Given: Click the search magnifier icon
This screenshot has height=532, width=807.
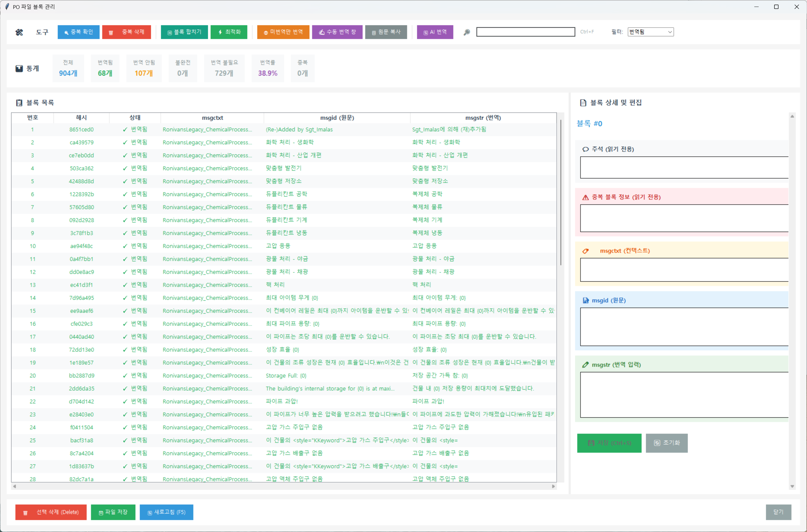Looking at the screenshot, I should click(x=467, y=32).
